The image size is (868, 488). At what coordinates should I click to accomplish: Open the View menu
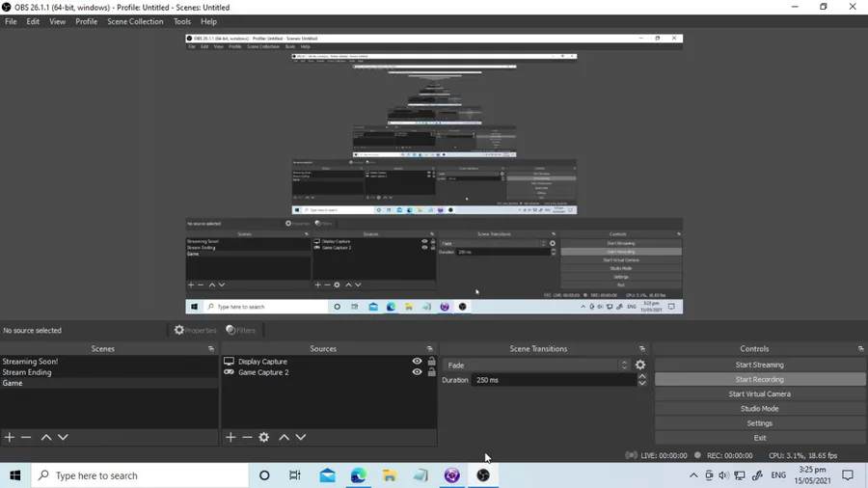point(57,21)
